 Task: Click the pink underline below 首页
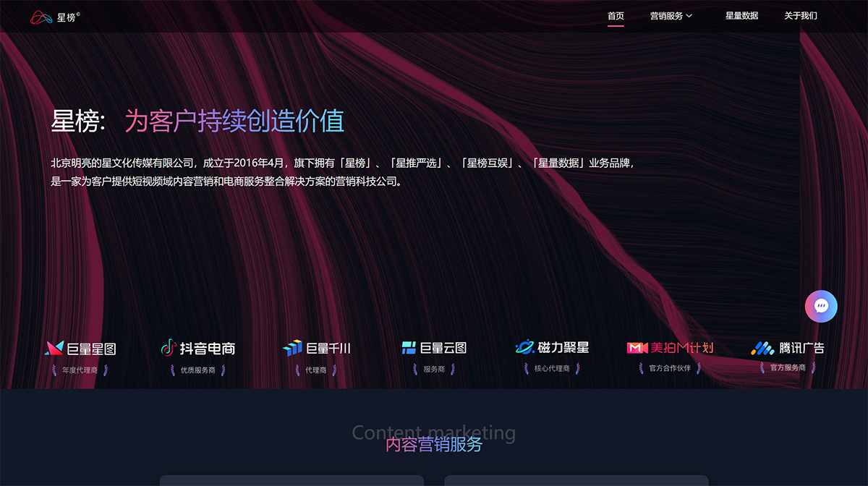pos(616,27)
